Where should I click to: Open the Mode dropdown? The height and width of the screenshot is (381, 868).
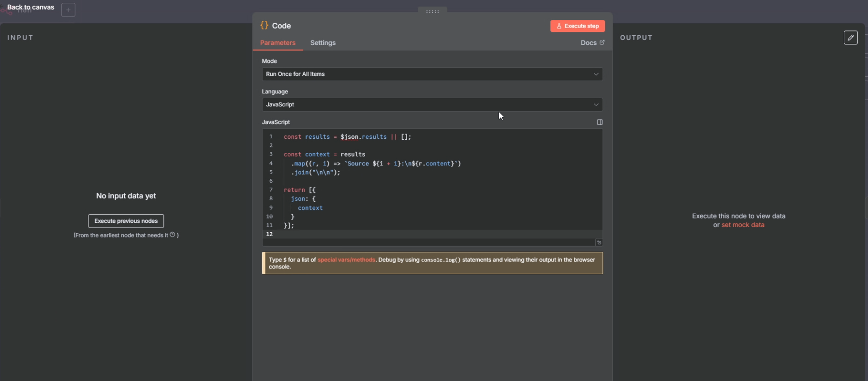click(432, 74)
